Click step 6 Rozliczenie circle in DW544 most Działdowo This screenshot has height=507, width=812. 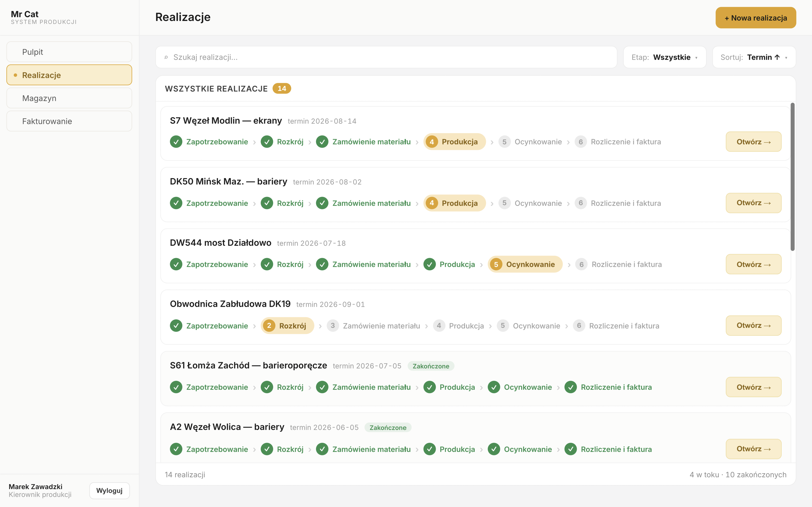pyautogui.click(x=581, y=264)
